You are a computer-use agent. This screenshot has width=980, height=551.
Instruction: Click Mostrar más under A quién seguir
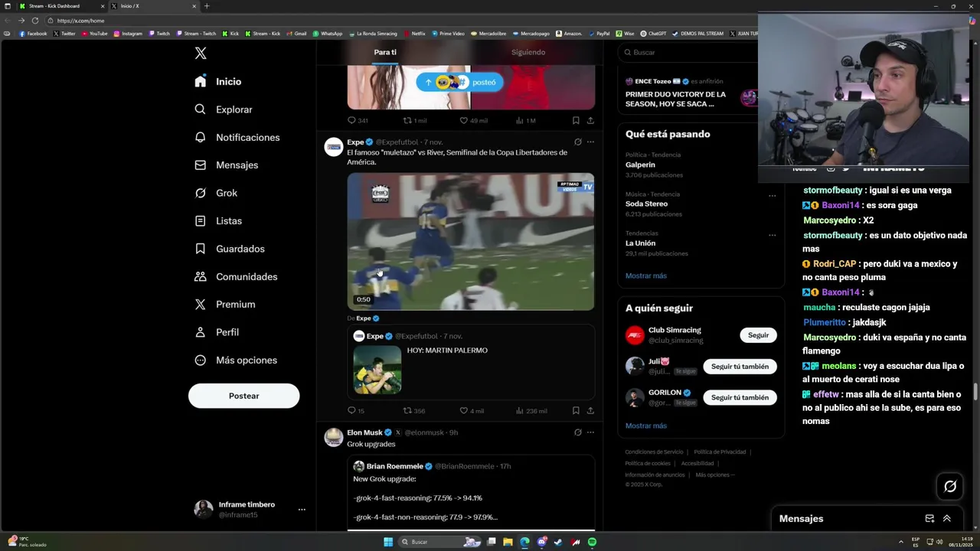(645, 425)
